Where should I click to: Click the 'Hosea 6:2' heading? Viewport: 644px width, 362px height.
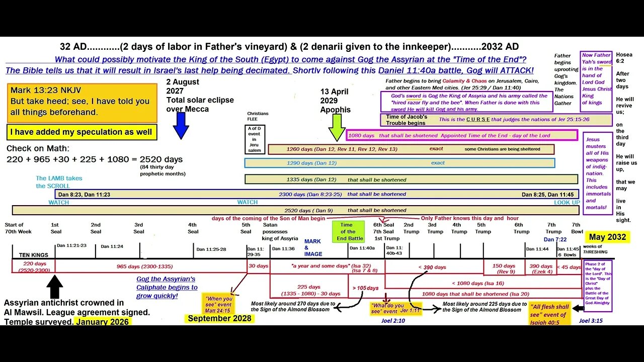[624, 58]
